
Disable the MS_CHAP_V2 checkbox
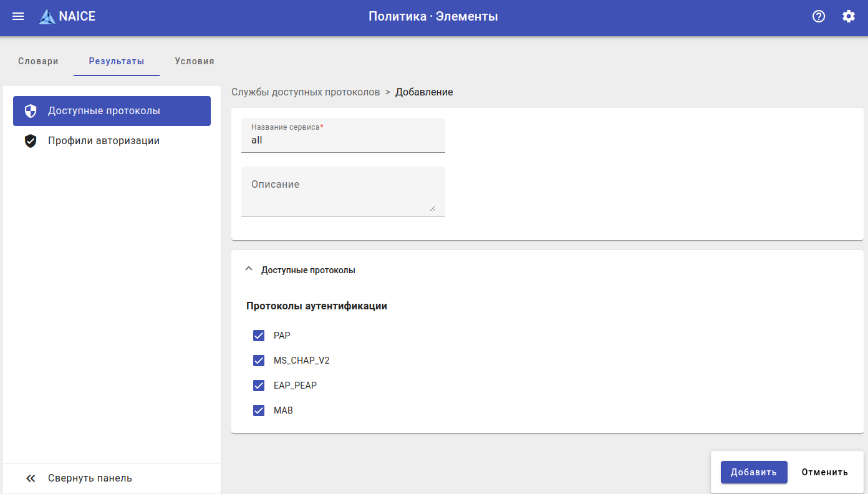point(259,361)
